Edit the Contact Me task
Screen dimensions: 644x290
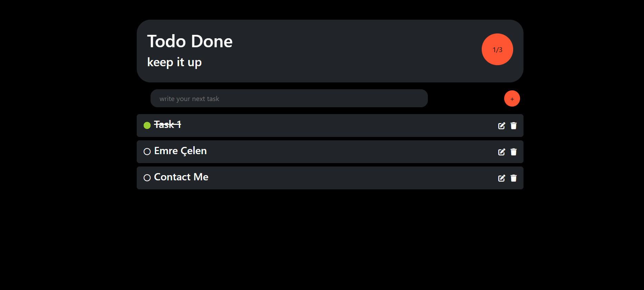click(501, 178)
